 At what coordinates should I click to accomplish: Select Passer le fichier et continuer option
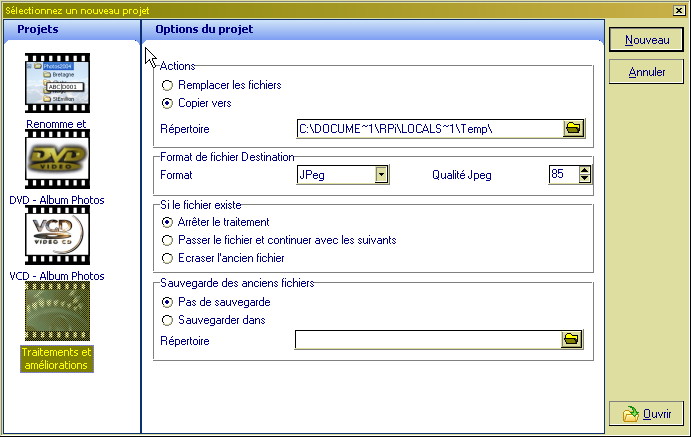click(167, 240)
